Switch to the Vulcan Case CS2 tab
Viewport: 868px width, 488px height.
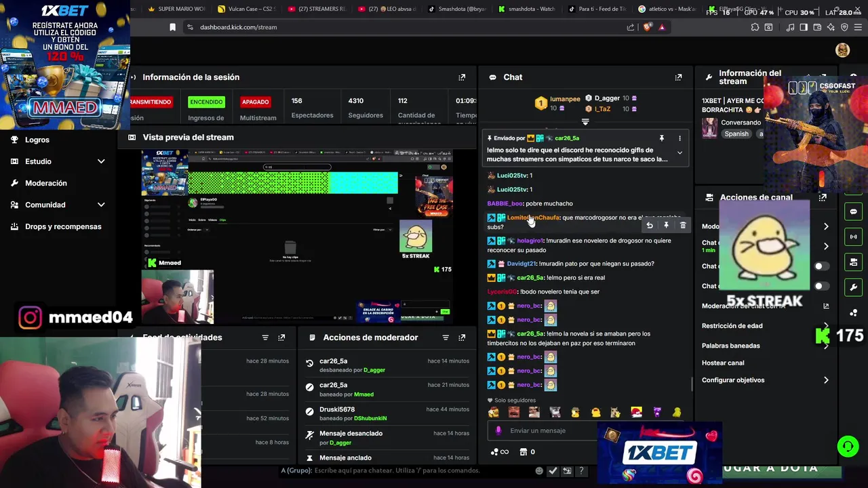[248, 9]
